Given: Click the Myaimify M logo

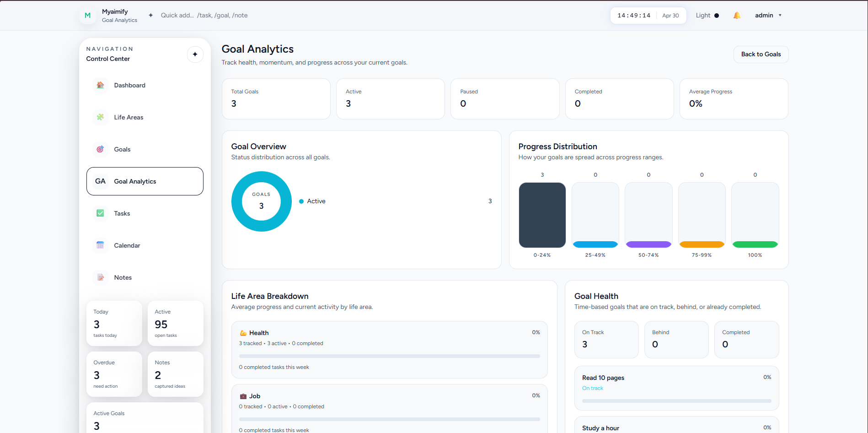Looking at the screenshot, I should [x=88, y=16].
